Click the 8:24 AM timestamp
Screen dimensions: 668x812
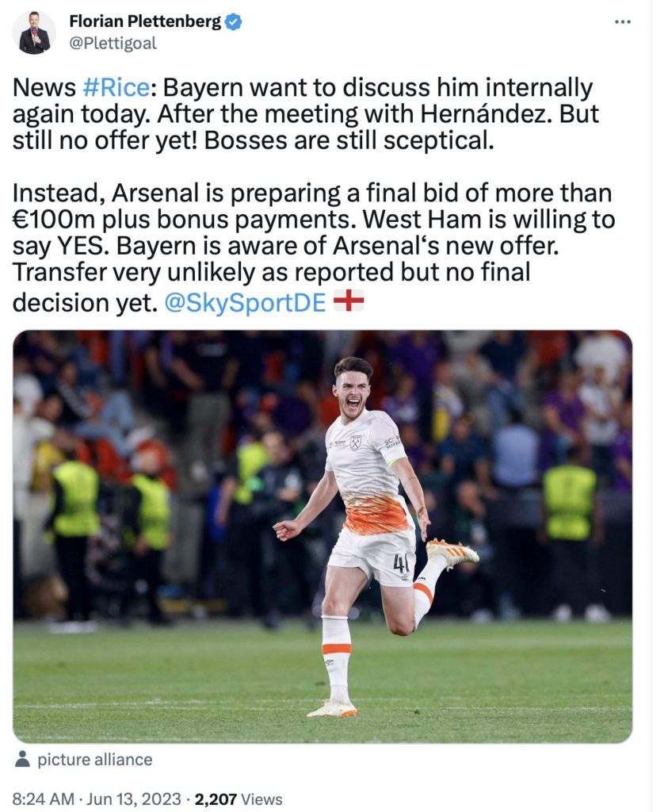[46, 799]
